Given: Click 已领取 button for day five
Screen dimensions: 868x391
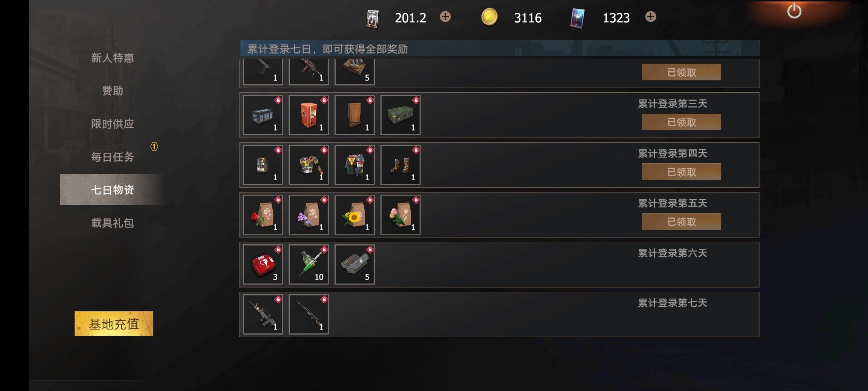Looking at the screenshot, I should [681, 222].
